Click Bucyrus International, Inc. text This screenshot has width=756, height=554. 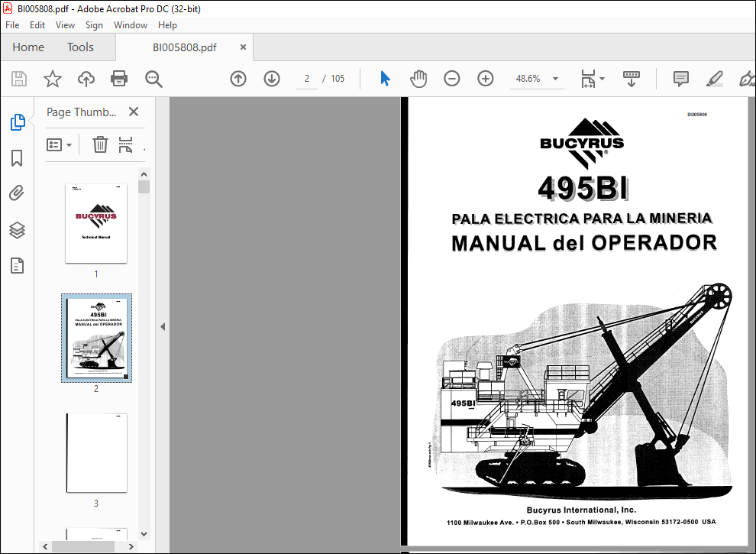point(581,510)
